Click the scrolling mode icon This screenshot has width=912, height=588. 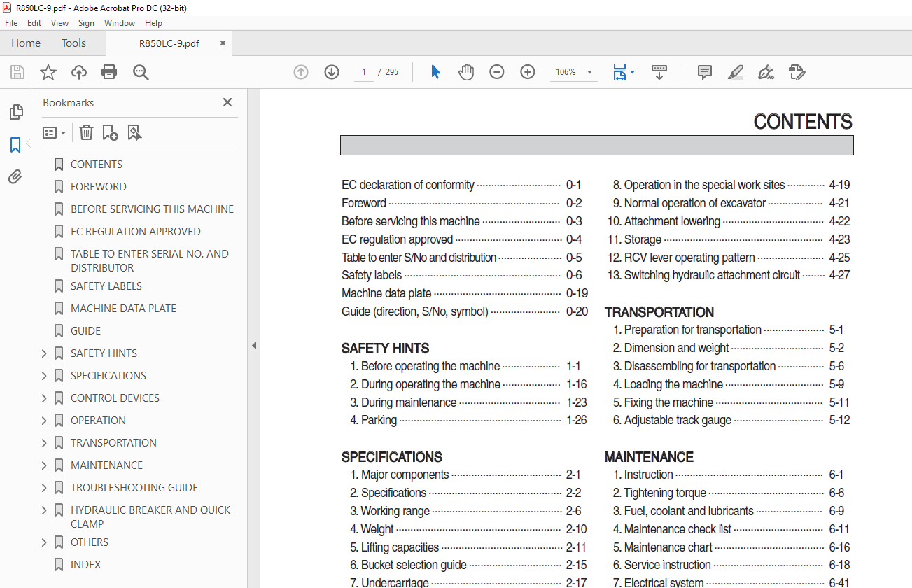click(x=659, y=72)
